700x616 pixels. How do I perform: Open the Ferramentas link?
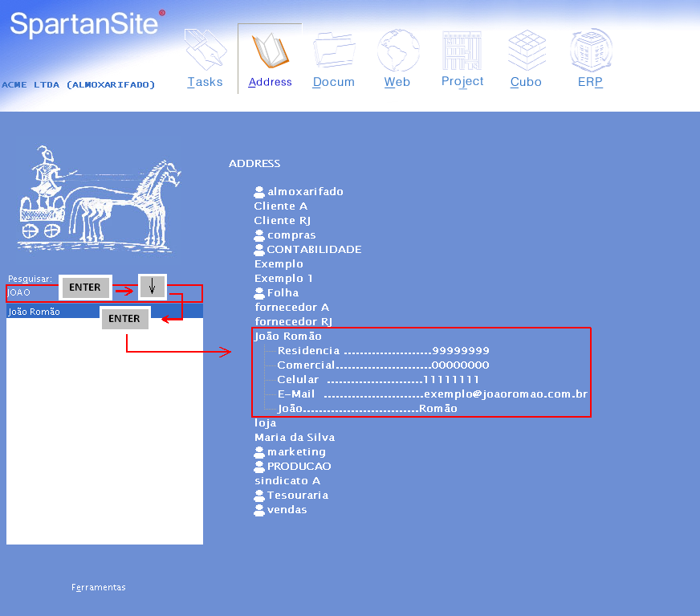(99, 587)
